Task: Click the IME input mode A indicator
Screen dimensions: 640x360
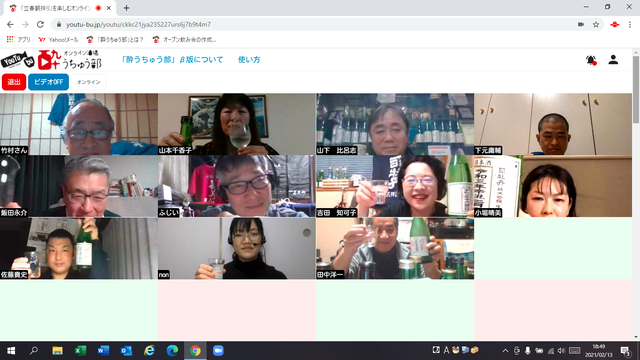Action: pyautogui.click(x=446, y=350)
